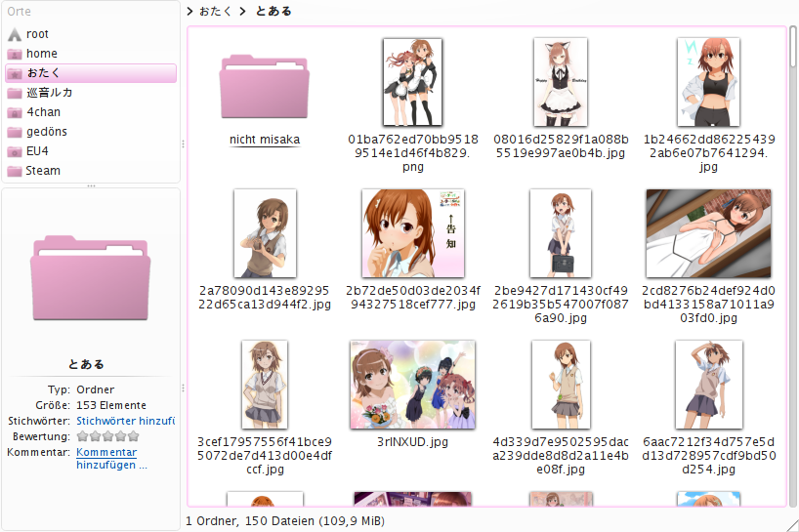
Task: Select thumbnail 6aac7212f34d757e5d jpg
Action: click(708, 385)
